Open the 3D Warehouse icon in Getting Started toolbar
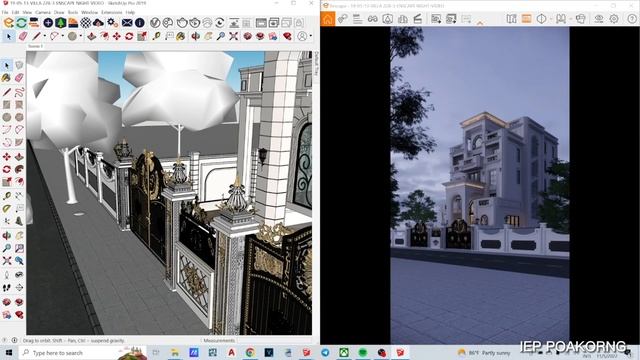Image resolution: width=640 pixels, height=360 pixels. click(247, 36)
